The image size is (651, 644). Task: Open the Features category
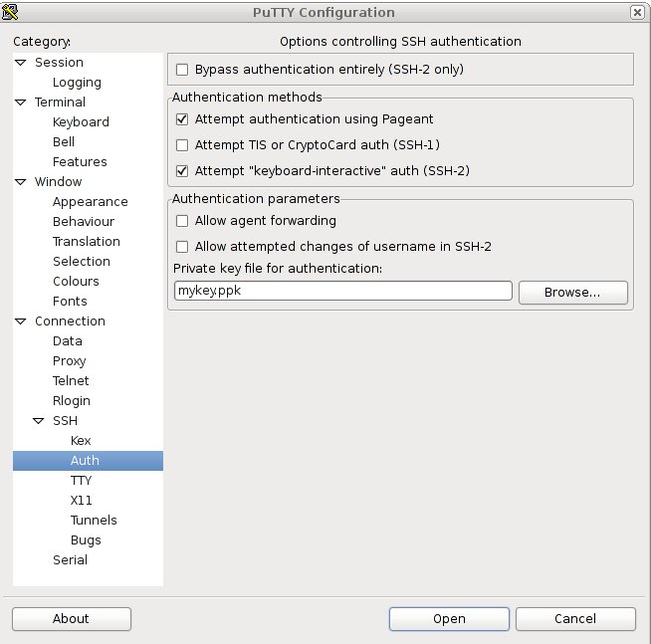pyautogui.click(x=80, y=162)
